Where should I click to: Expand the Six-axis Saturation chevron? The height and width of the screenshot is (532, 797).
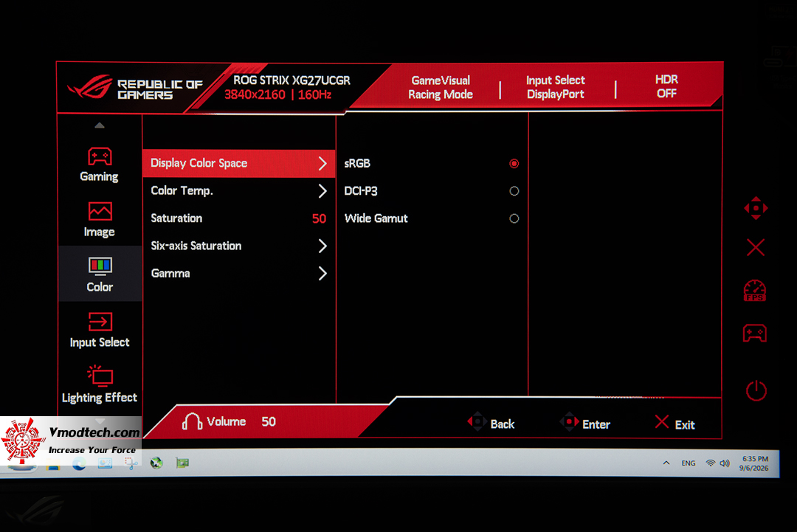[322, 246]
